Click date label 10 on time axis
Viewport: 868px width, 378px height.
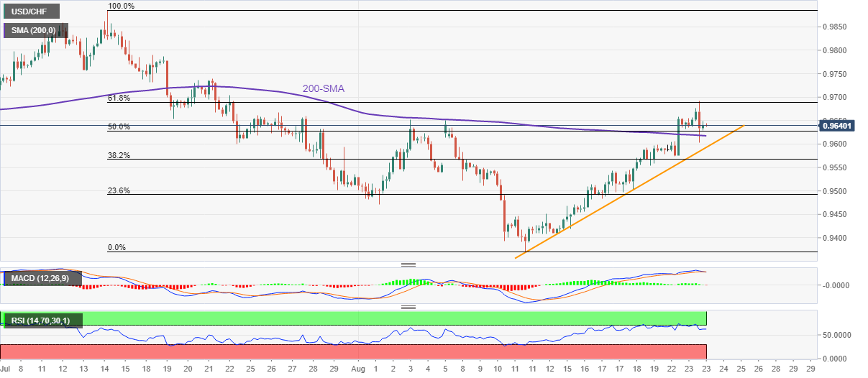(x=498, y=368)
